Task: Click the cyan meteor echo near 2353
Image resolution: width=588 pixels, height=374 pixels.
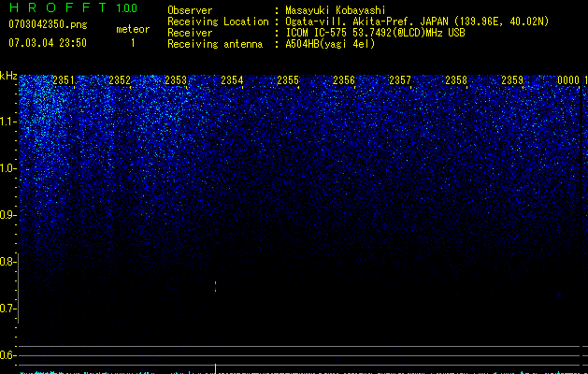Action: 215,286
